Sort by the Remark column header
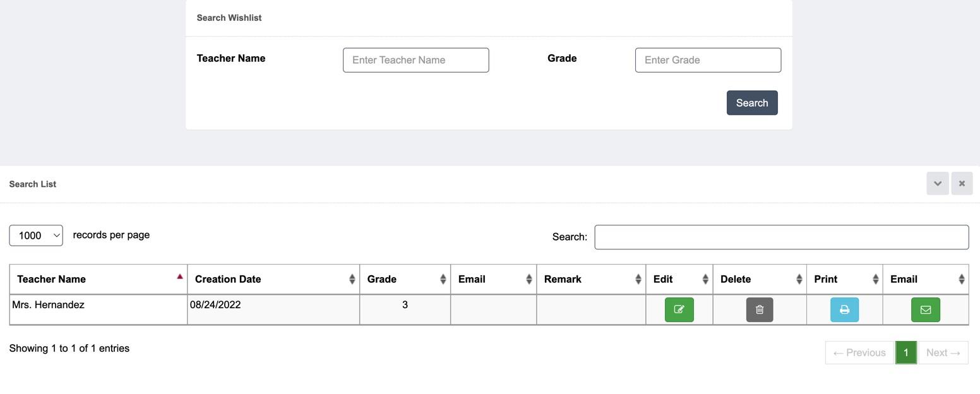The width and height of the screenshot is (980, 394). [x=591, y=279]
